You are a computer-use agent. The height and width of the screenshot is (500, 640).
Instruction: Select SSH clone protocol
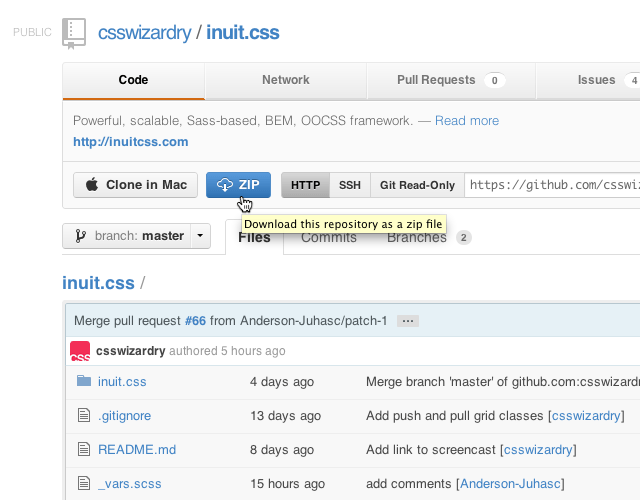pyautogui.click(x=350, y=185)
